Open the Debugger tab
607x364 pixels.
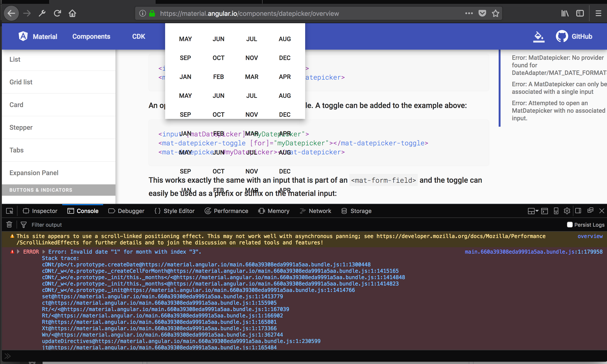[126, 211]
